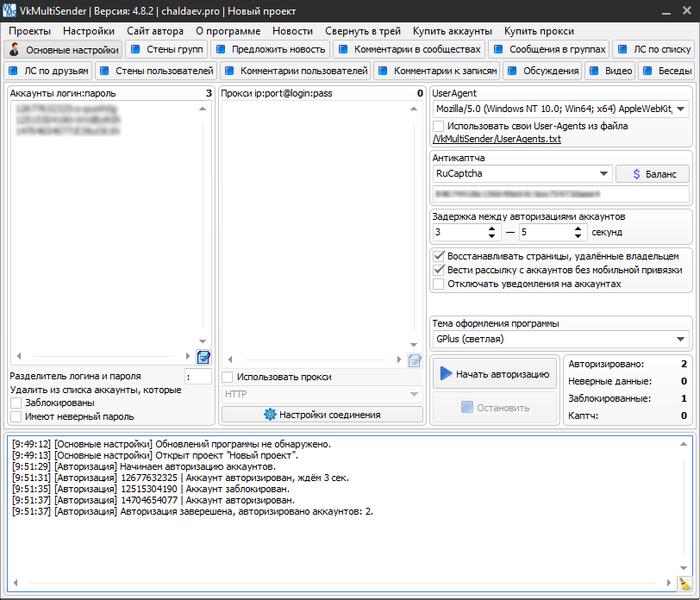Open Купить прокси menu item

538,30
